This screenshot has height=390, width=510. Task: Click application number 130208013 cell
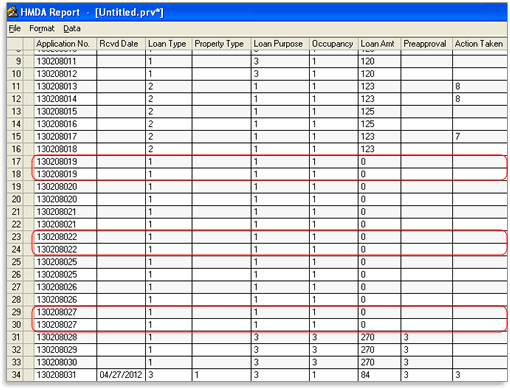pos(65,87)
